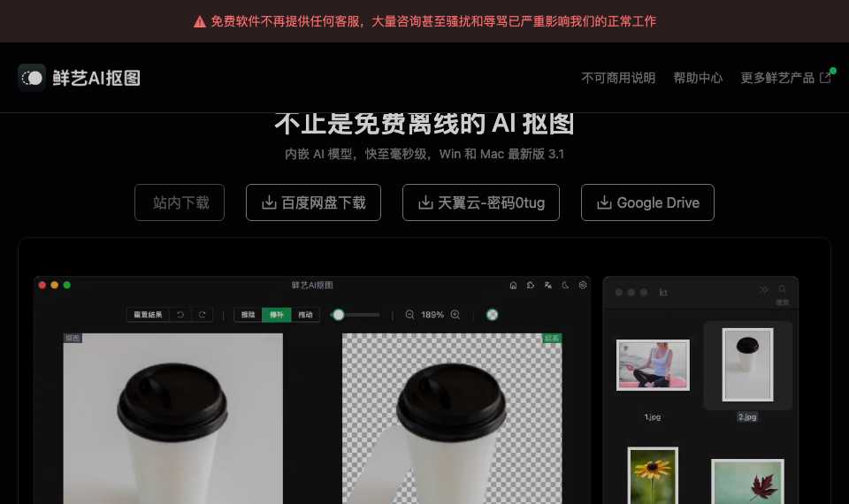The image size is (849, 504).
Task: Select the 擦除 erase mode tab
Action: pos(248,315)
